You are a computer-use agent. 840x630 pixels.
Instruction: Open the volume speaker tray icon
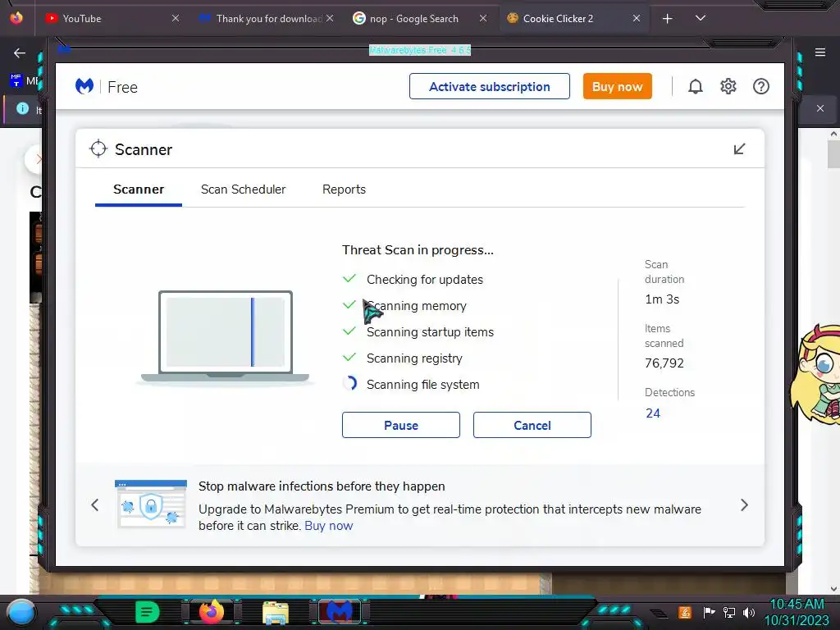click(x=749, y=612)
